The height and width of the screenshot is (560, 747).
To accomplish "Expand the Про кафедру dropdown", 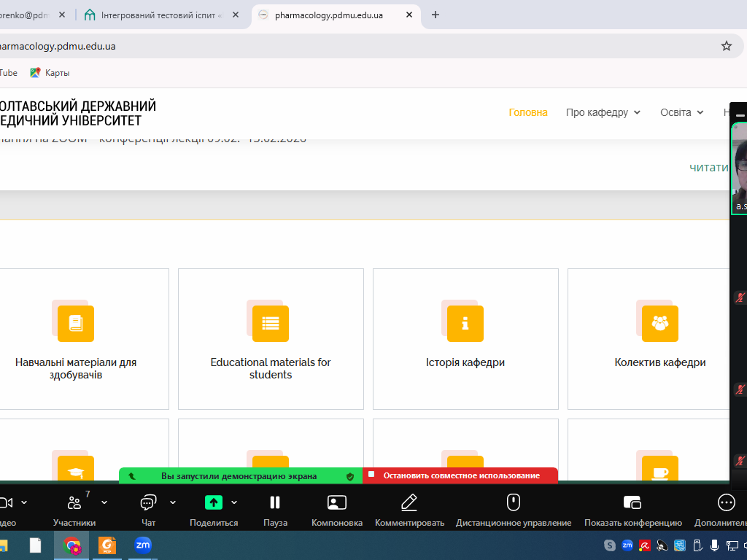I will 603,112.
